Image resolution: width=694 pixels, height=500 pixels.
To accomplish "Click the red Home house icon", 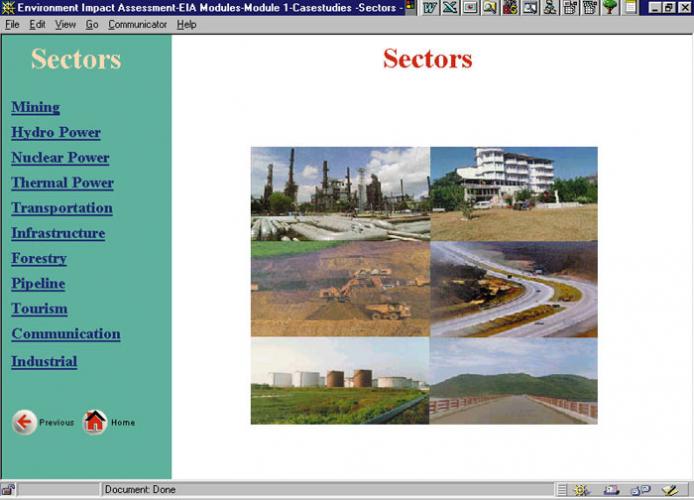I will (95, 422).
